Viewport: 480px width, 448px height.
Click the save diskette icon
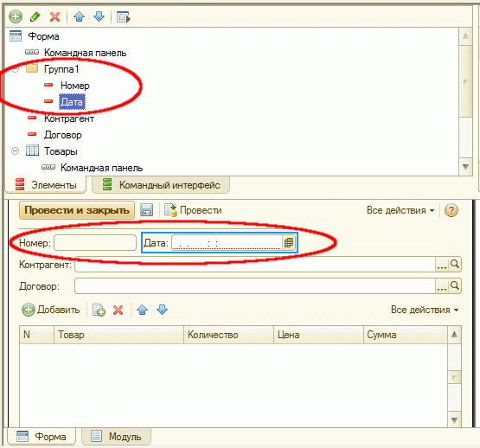[146, 210]
